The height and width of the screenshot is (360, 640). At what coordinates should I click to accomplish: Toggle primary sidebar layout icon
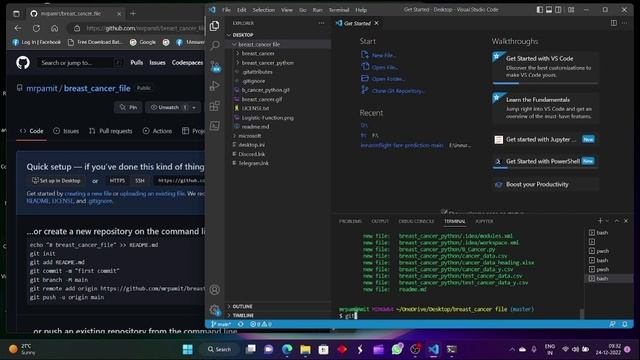point(540,10)
